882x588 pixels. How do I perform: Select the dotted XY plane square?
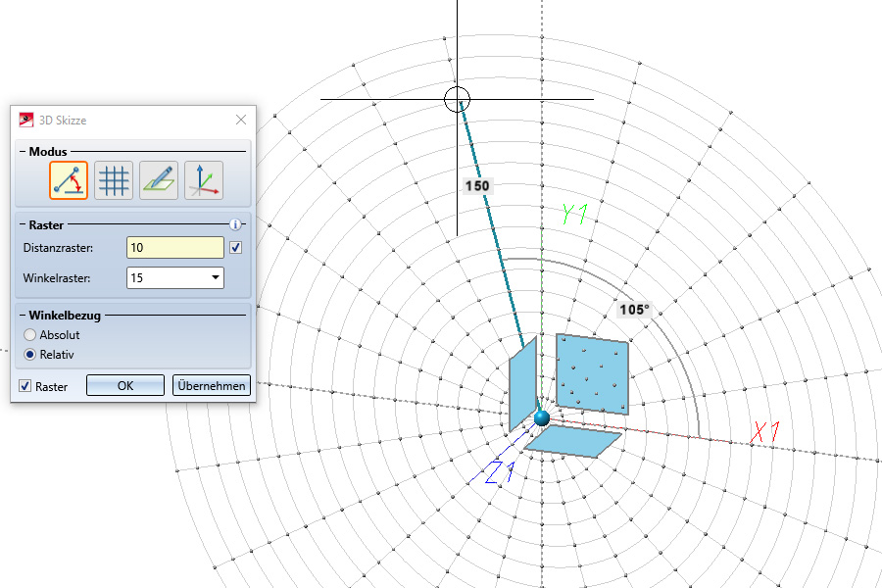[592, 374]
